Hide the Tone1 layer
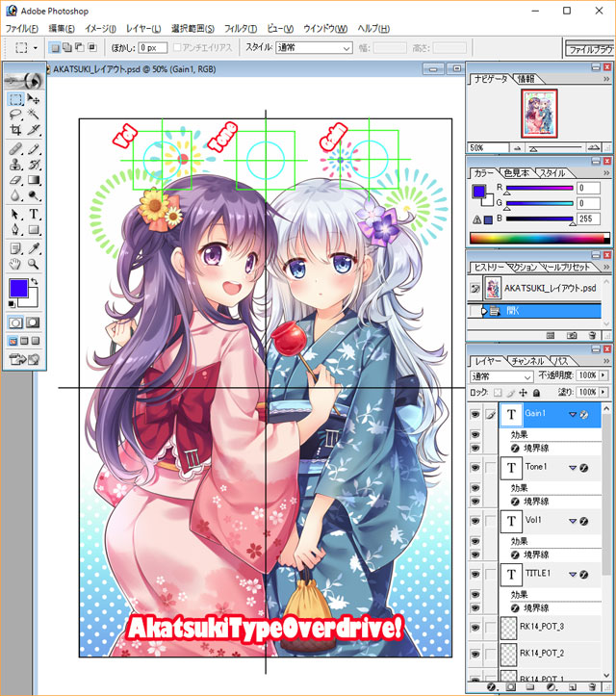Viewport: 616px width, 696px height. 475,468
